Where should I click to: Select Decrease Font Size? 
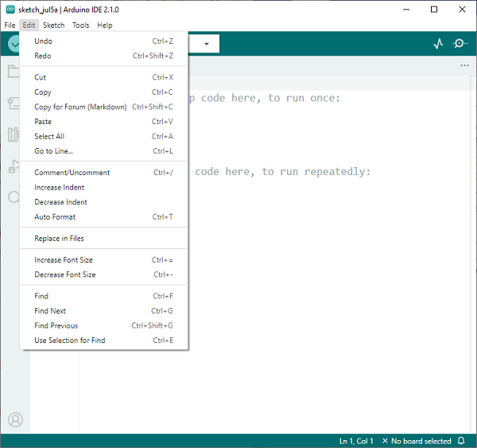click(x=103, y=275)
